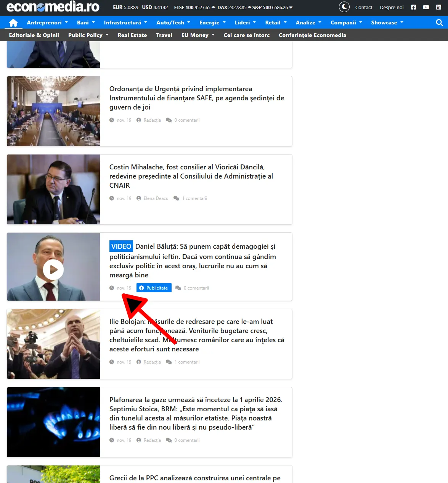
Task: Open the Facebook social icon
Action: (413, 7)
